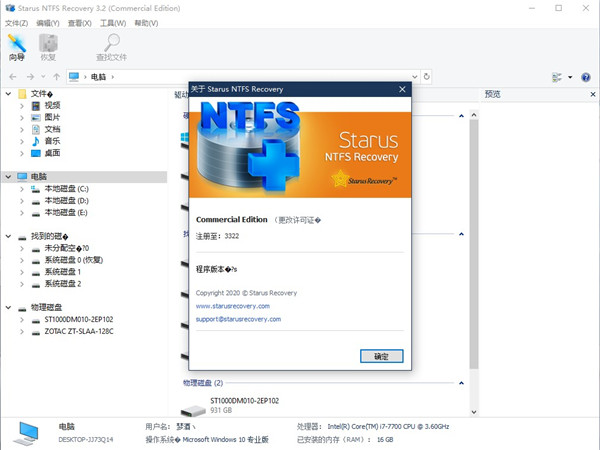
Task: Click the 电脑 address bar breadcrumb
Action: tap(98, 77)
